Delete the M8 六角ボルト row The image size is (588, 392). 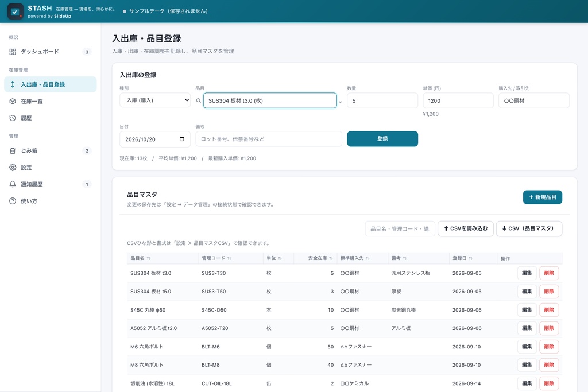point(549,364)
